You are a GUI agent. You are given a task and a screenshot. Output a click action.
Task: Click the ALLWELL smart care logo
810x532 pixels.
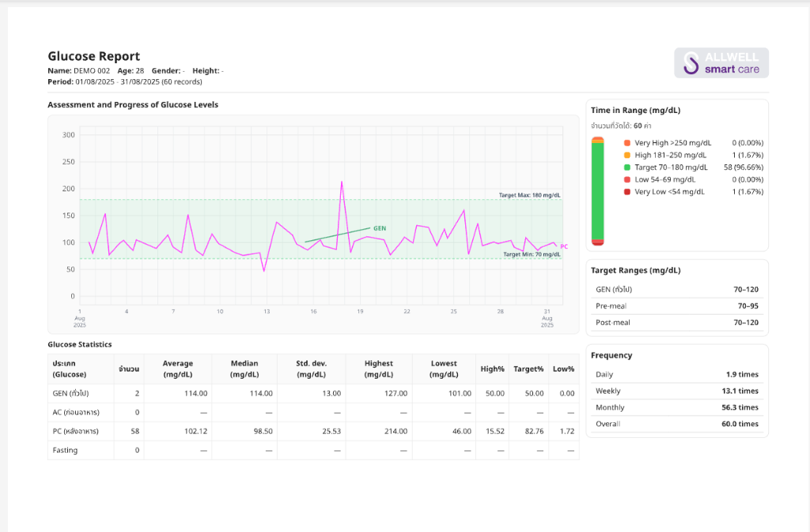(x=721, y=63)
